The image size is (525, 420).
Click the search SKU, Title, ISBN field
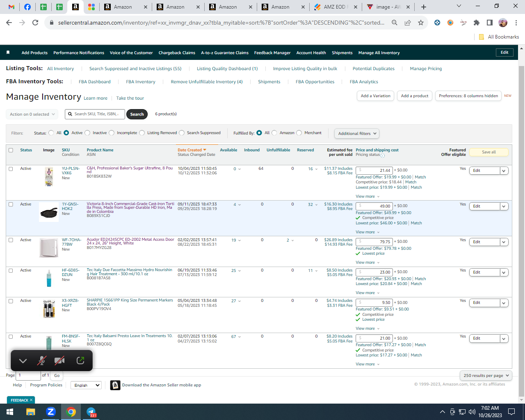pyautogui.click(x=95, y=114)
